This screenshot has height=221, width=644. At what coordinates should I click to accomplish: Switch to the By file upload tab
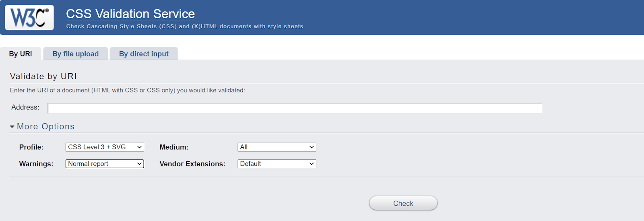75,54
